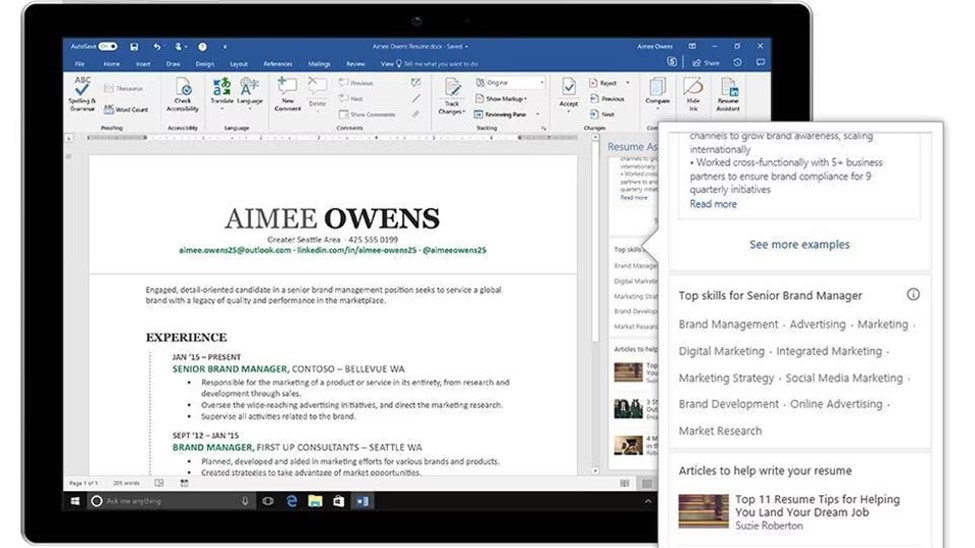The image size is (975, 548).
Task: Accept the tracked change
Action: click(568, 93)
